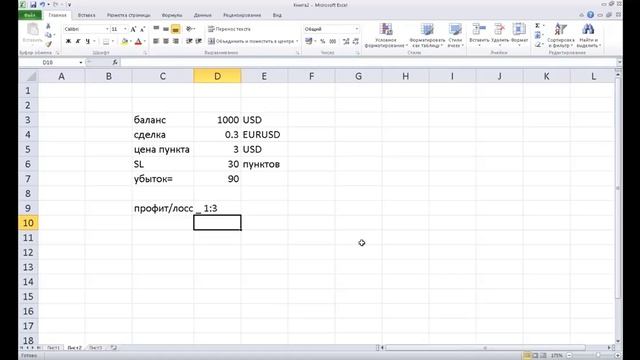Decrease the cell indent
640x360 pixels.
[189, 41]
